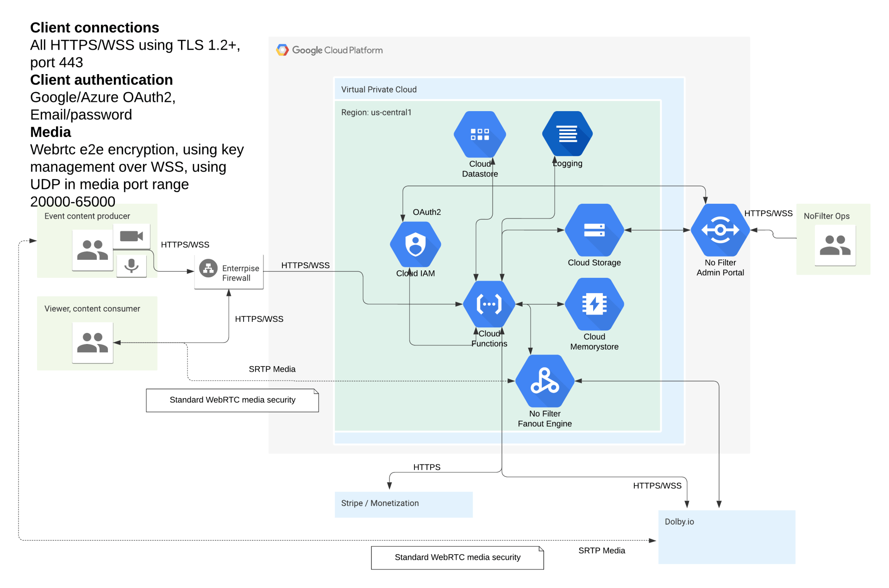Viewport: 889px width, 588px height.
Task: Select the people icon in Event content producer
Action: point(93,250)
